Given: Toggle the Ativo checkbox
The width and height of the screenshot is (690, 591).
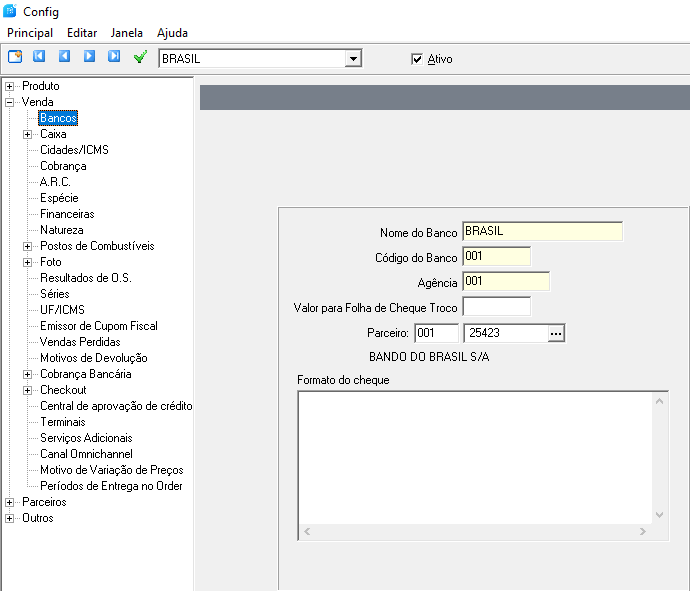Looking at the screenshot, I should pyautogui.click(x=417, y=59).
